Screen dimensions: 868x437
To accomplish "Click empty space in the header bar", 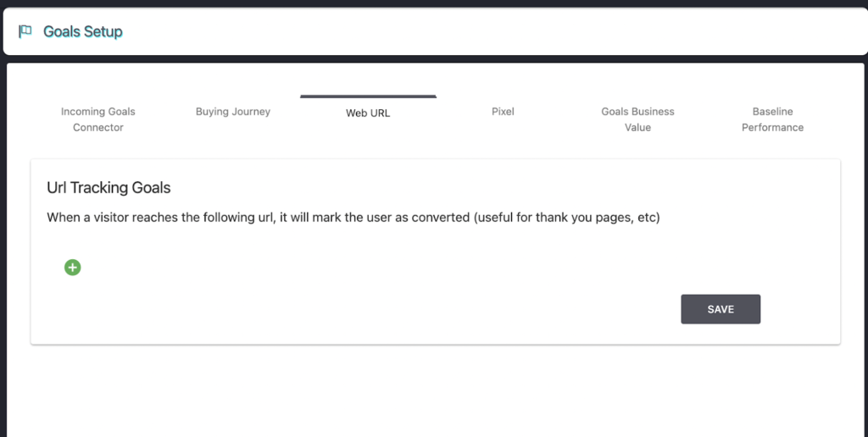I will click(509, 31).
